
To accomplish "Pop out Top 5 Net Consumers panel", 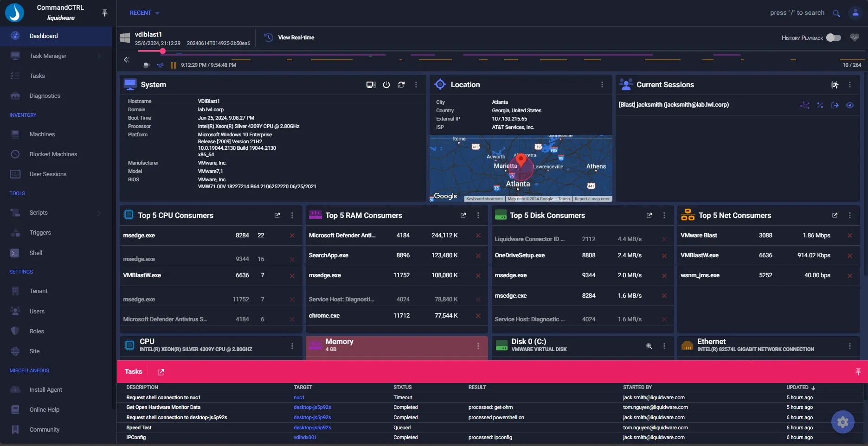I will tap(835, 215).
